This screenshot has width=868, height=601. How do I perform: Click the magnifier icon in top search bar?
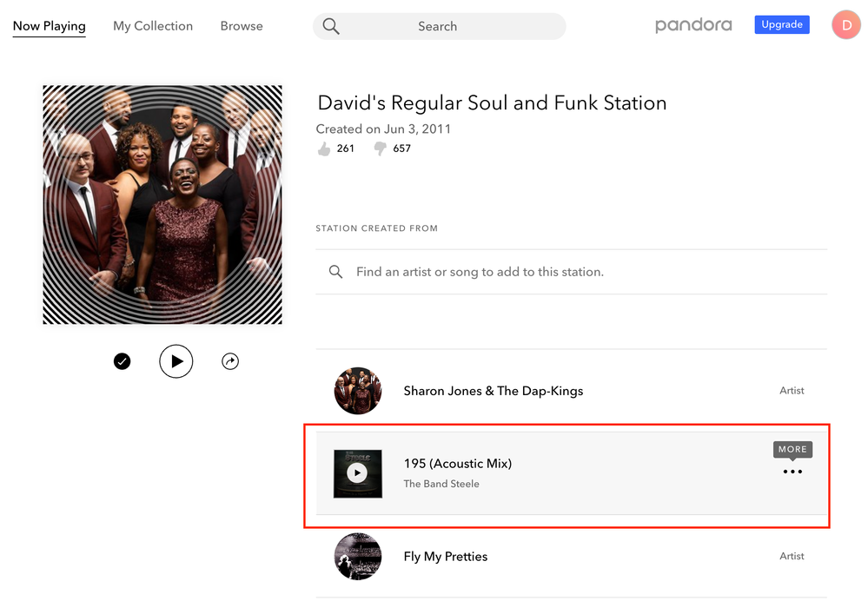[331, 26]
